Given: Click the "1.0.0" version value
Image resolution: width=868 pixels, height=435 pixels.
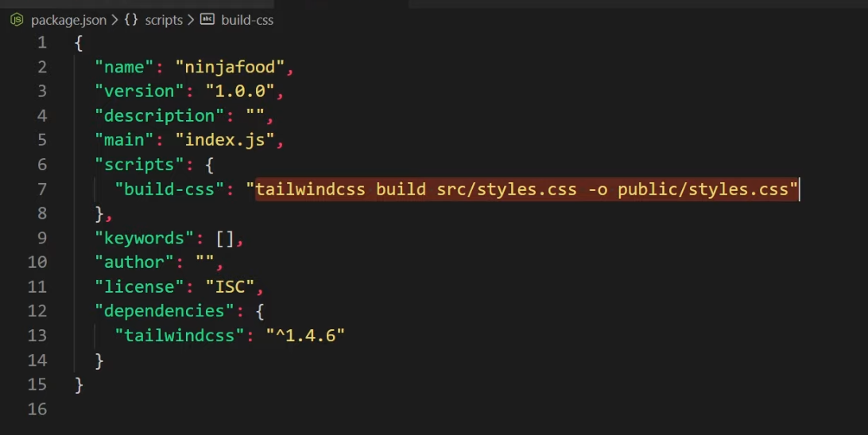Looking at the screenshot, I should point(240,91).
